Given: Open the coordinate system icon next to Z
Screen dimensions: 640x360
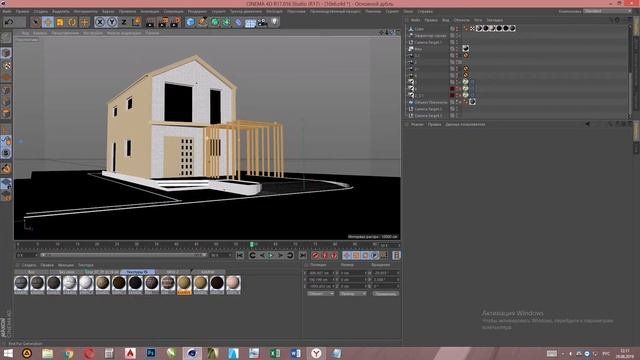Looking at the screenshot, I should point(136,22).
